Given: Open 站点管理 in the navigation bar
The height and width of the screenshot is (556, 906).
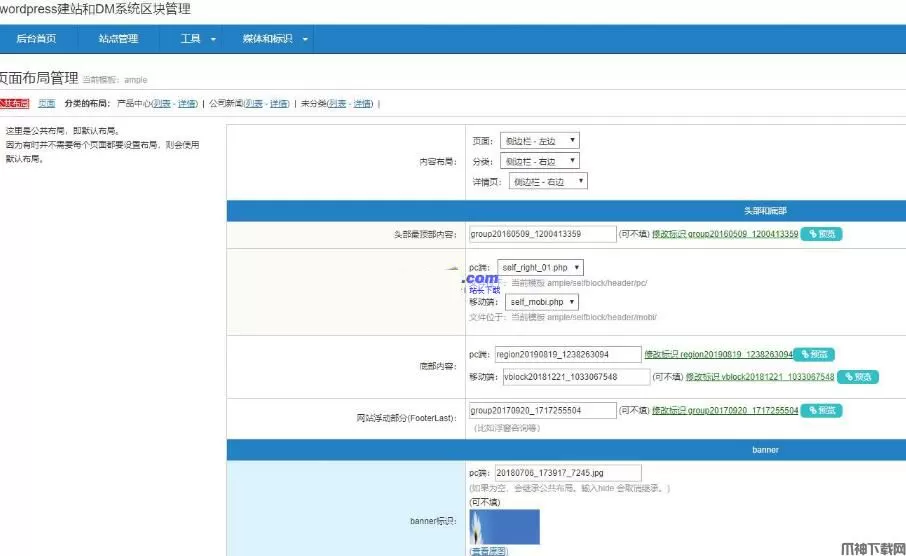Looking at the screenshot, I should pos(118,39).
